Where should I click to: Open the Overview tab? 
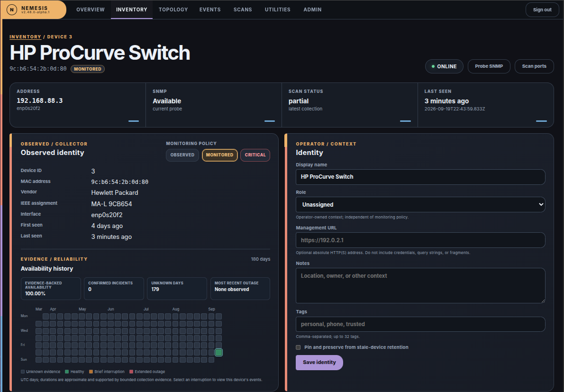coord(90,9)
